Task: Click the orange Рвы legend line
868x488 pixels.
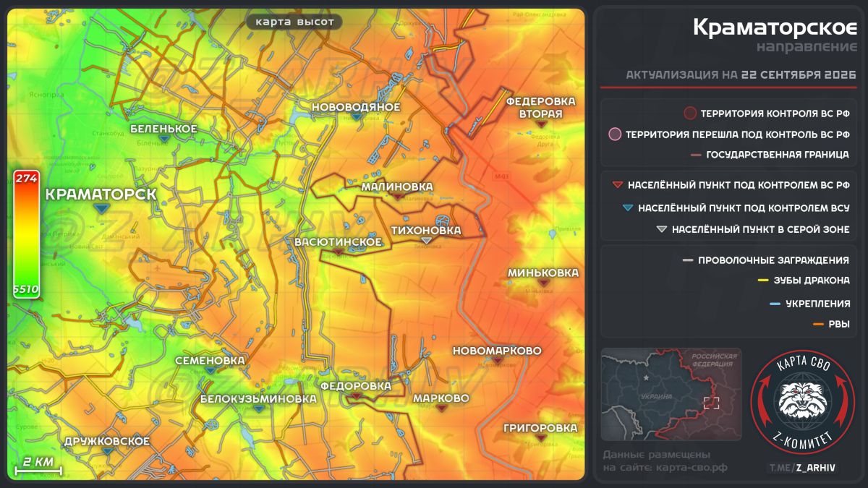Action: [819, 324]
